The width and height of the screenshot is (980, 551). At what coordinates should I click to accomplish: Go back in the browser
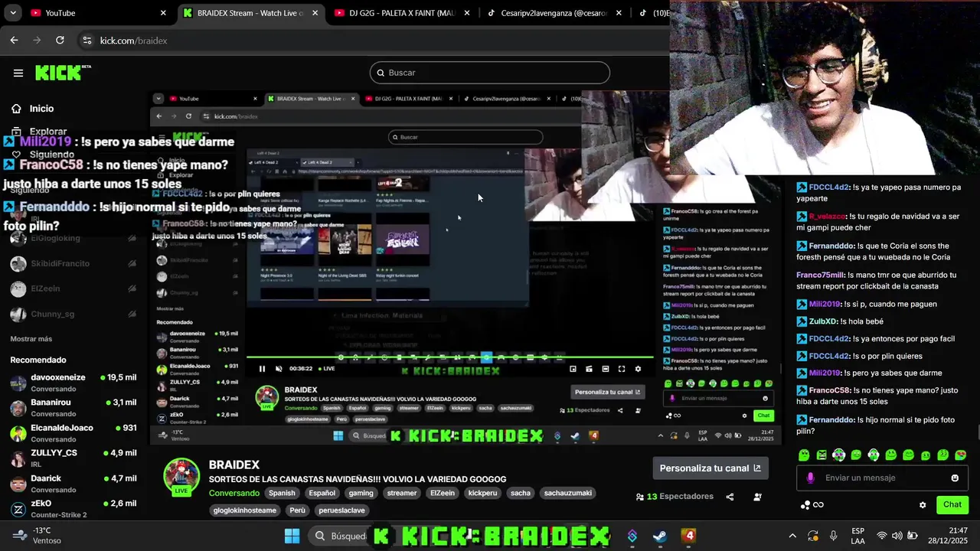[x=14, y=41]
